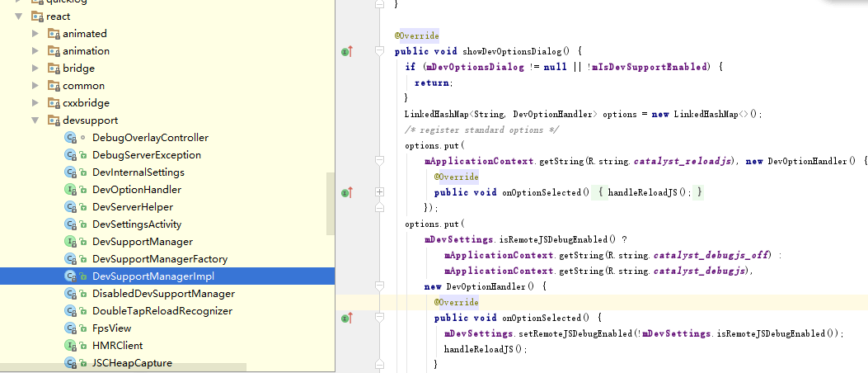The image size is (868, 373).
Task: Open DevSettingsActivity file
Action: click(137, 224)
